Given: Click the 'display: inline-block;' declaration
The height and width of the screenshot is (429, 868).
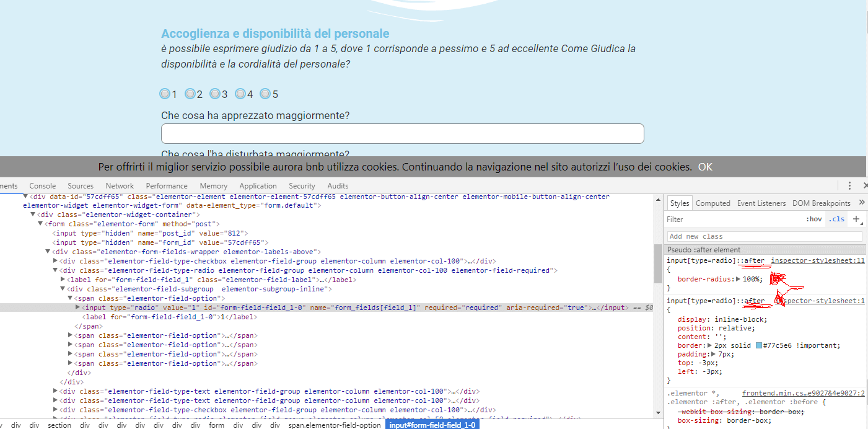Looking at the screenshot, I should point(722,320).
